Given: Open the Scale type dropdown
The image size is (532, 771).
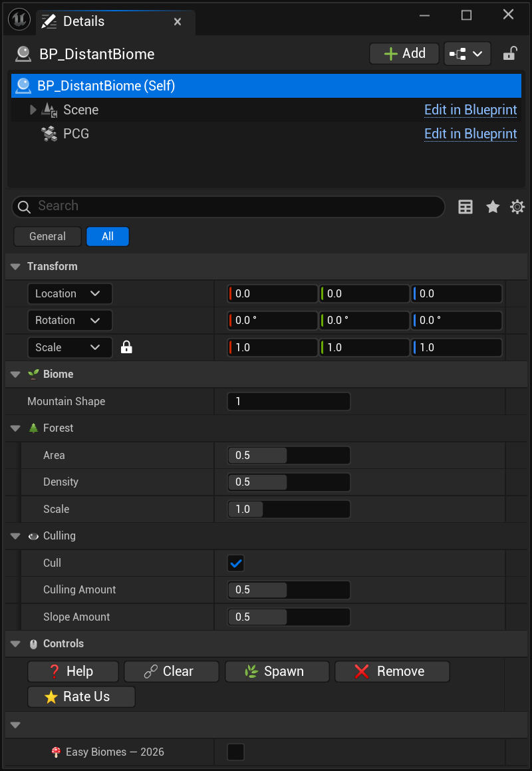Looking at the screenshot, I should coord(70,348).
